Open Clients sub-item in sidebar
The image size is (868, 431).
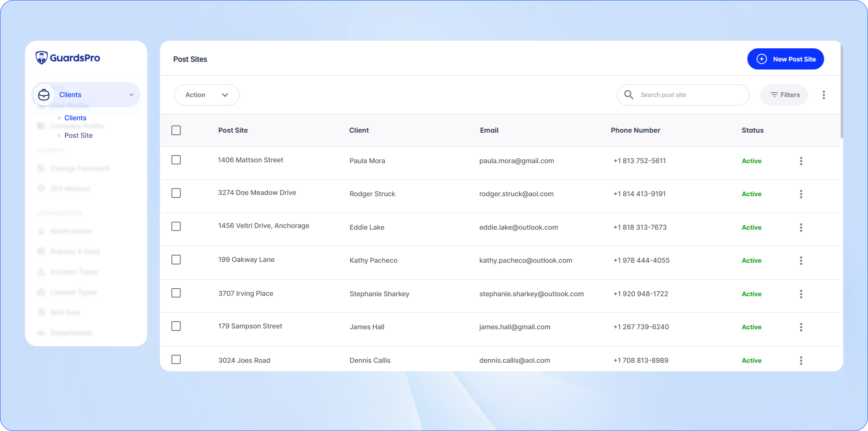click(x=75, y=118)
